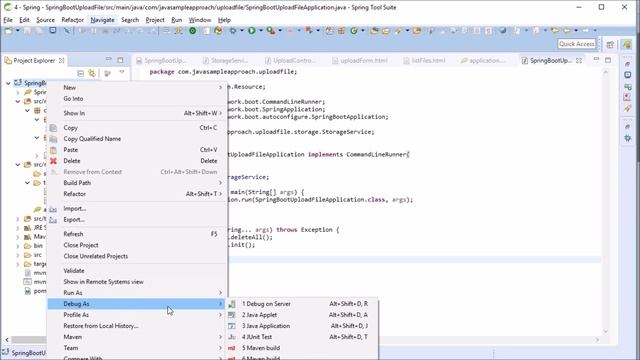Click Collapse All in Project Explorer toolbar
The image size is (640, 360).
tap(80, 73)
